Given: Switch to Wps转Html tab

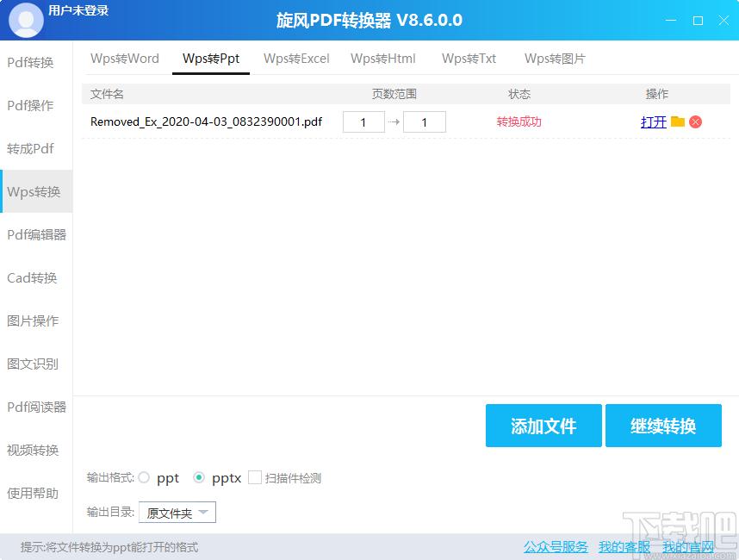Looking at the screenshot, I should pyautogui.click(x=382, y=59).
